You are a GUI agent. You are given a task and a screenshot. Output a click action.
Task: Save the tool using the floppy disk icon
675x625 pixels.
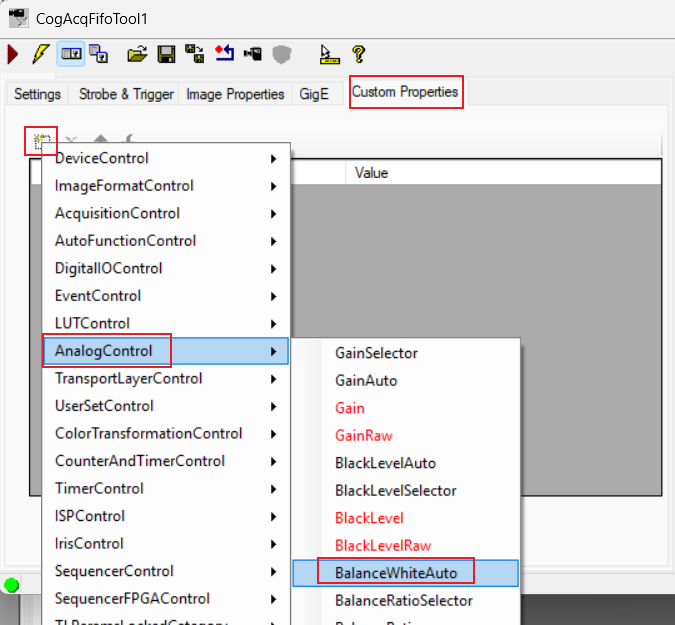[166, 55]
